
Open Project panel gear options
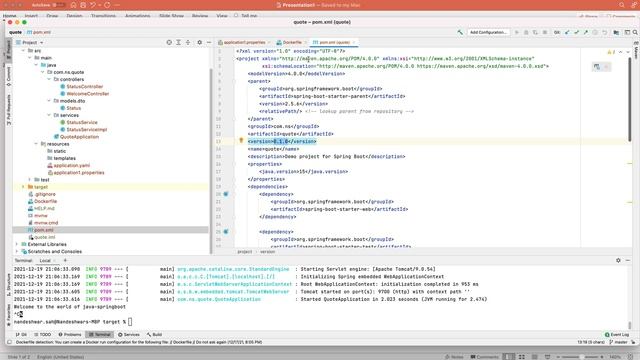tap(200, 42)
